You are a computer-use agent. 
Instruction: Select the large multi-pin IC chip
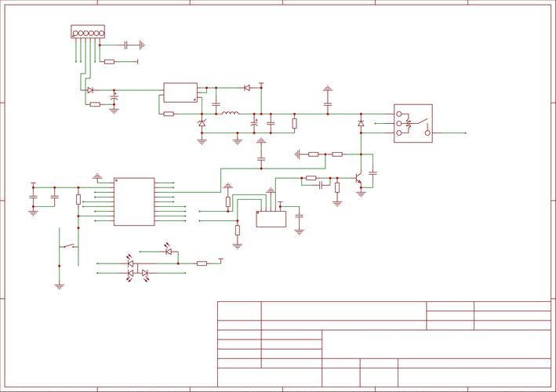[134, 201]
